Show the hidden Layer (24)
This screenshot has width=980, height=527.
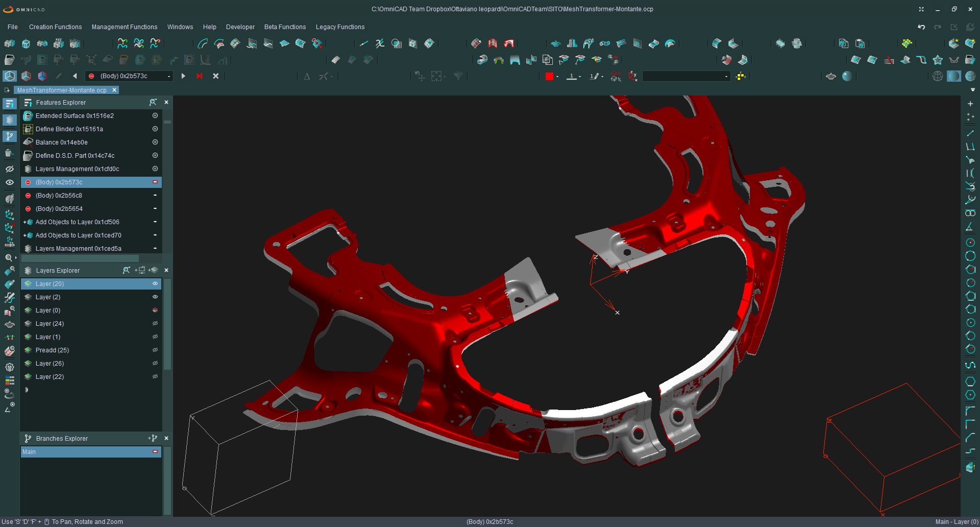(155, 324)
